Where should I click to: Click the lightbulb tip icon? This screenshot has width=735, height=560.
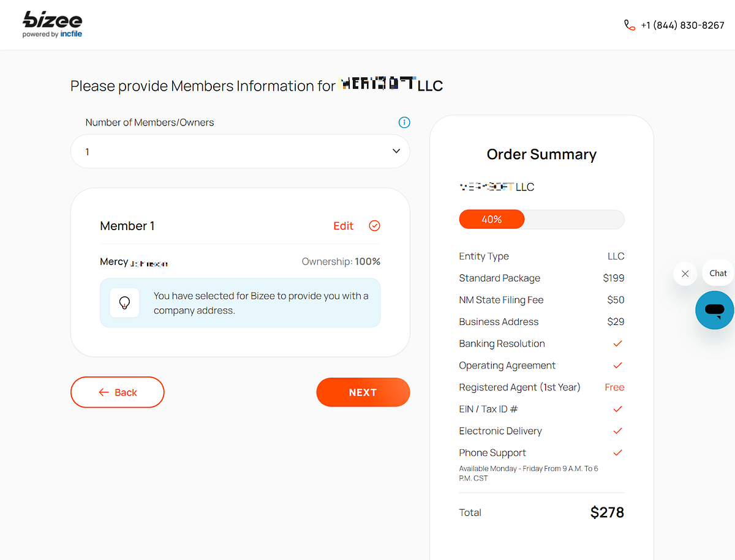pos(125,303)
